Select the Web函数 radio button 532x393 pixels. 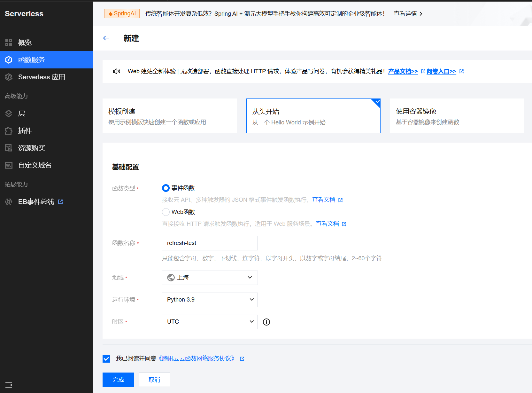[166, 212]
